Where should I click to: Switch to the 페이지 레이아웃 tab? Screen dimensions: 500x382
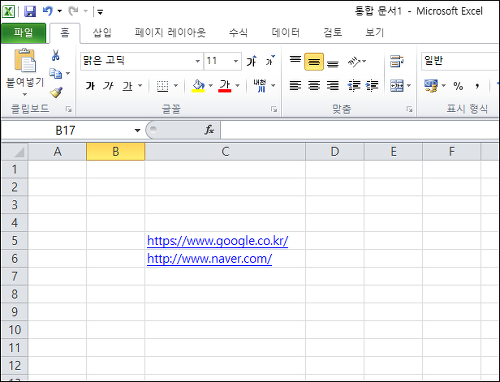(x=170, y=32)
